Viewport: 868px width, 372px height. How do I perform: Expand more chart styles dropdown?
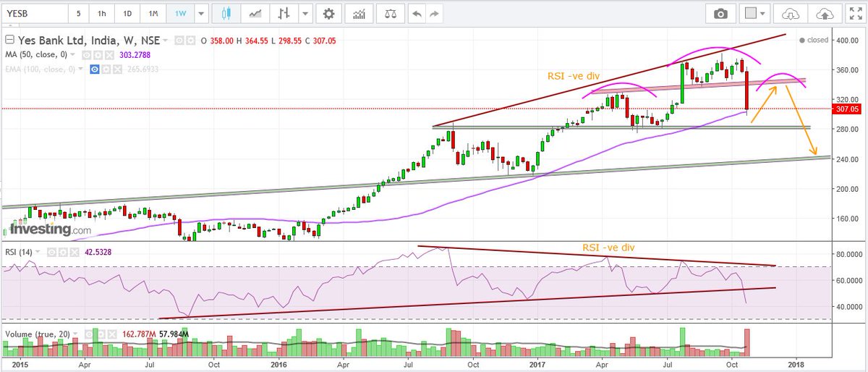[x=307, y=14]
